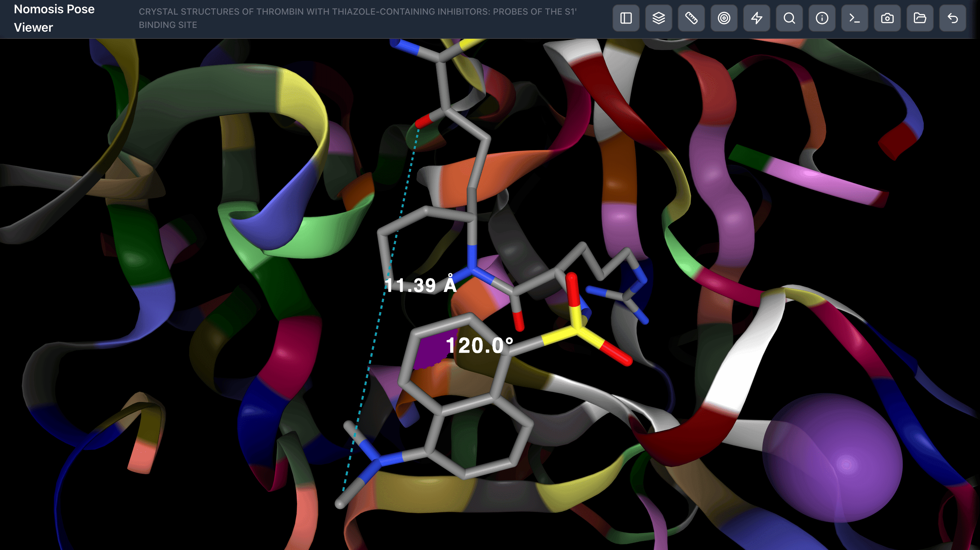Take a snapshot with camera icon
Image resolution: width=980 pixels, height=550 pixels.
tap(887, 18)
